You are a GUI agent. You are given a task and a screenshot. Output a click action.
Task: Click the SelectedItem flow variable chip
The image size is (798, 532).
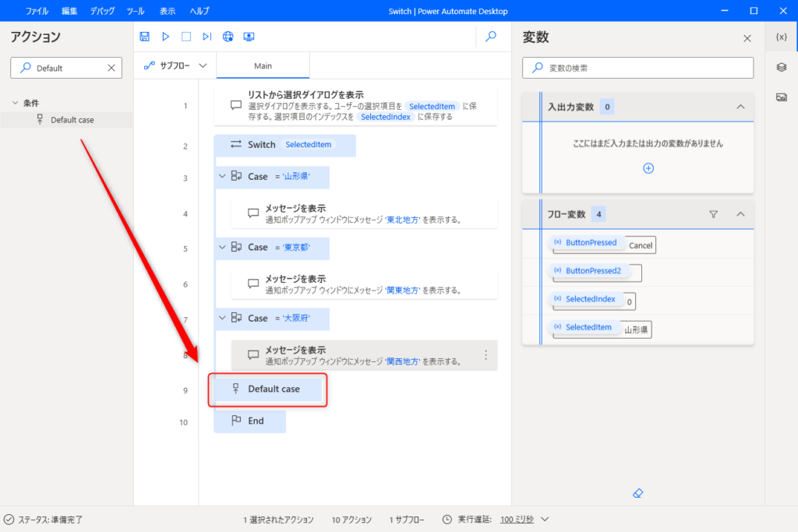584,327
